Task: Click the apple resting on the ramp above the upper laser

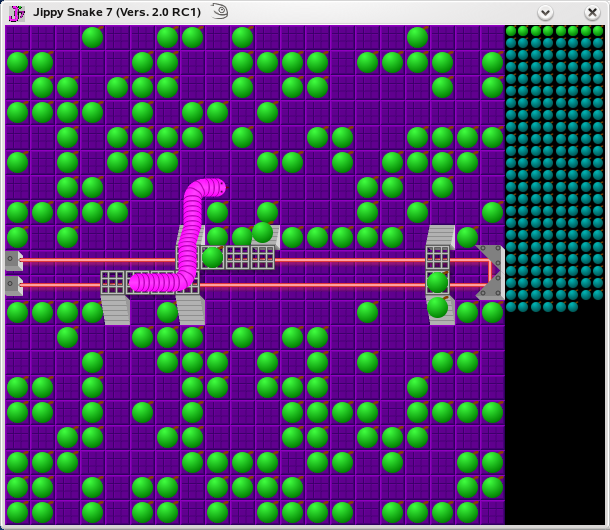Action: coord(262,232)
